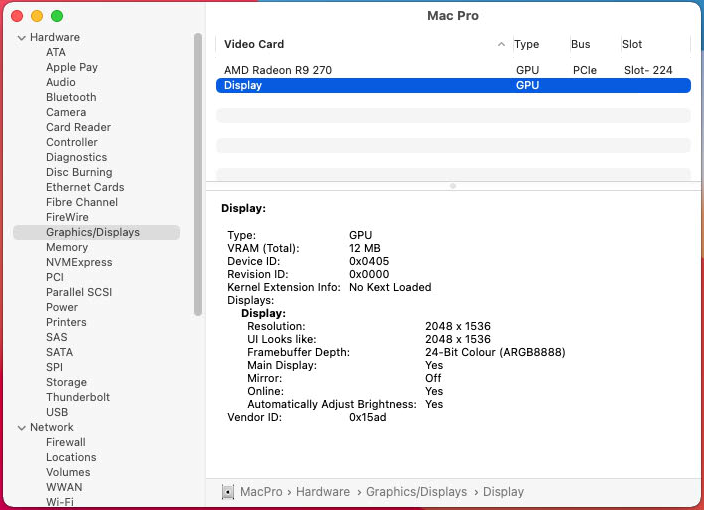Open Parallel SCSI section

pyautogui.click(x=79, y=292)
